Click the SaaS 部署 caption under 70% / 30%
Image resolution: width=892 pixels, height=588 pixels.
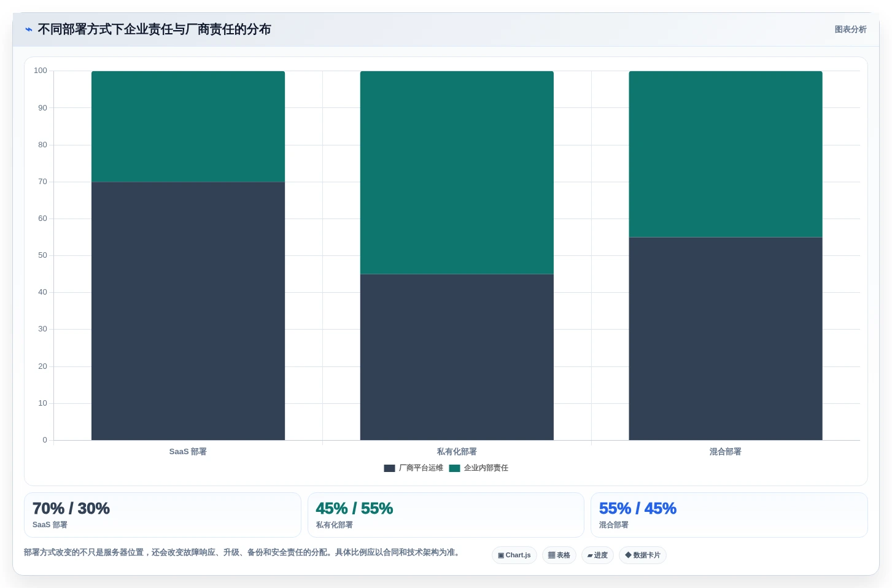point(50,525)
